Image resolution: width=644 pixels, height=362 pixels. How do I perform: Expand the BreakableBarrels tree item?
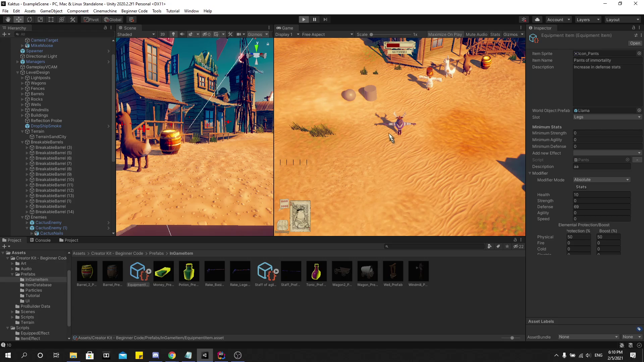coord(22,142)
